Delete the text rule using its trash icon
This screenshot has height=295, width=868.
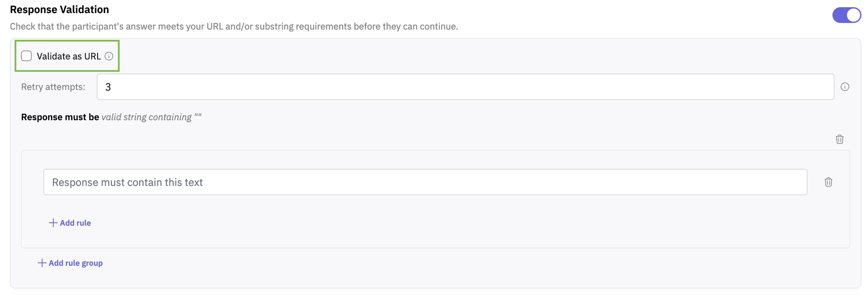pyautogui.click(x=828, y=182)
